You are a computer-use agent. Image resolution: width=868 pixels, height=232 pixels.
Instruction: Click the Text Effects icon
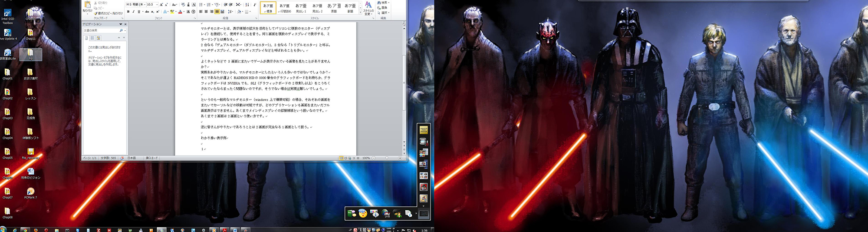(x=165, y=12)
